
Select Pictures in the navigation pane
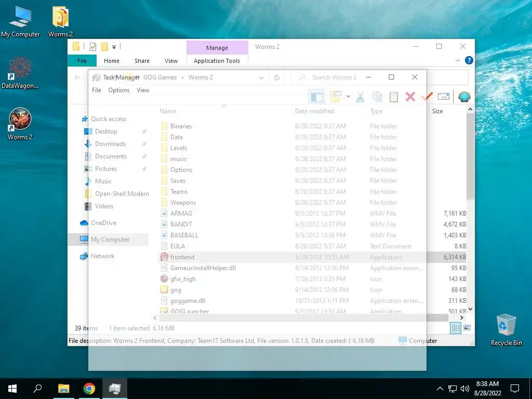[105, 169]
